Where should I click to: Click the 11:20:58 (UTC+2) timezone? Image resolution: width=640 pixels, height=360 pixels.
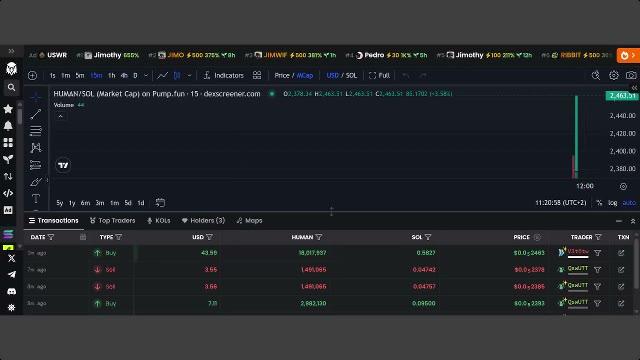point(561,203)
